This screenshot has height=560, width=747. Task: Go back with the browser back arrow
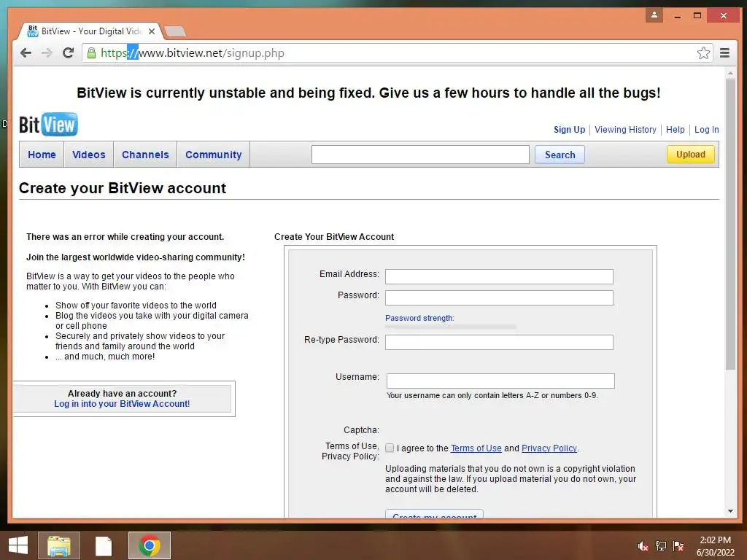pyautogui.click(x=26, y=52)
